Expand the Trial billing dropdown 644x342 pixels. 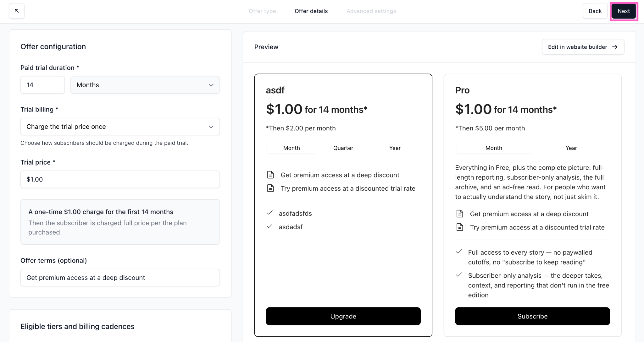tap(120, 127)
